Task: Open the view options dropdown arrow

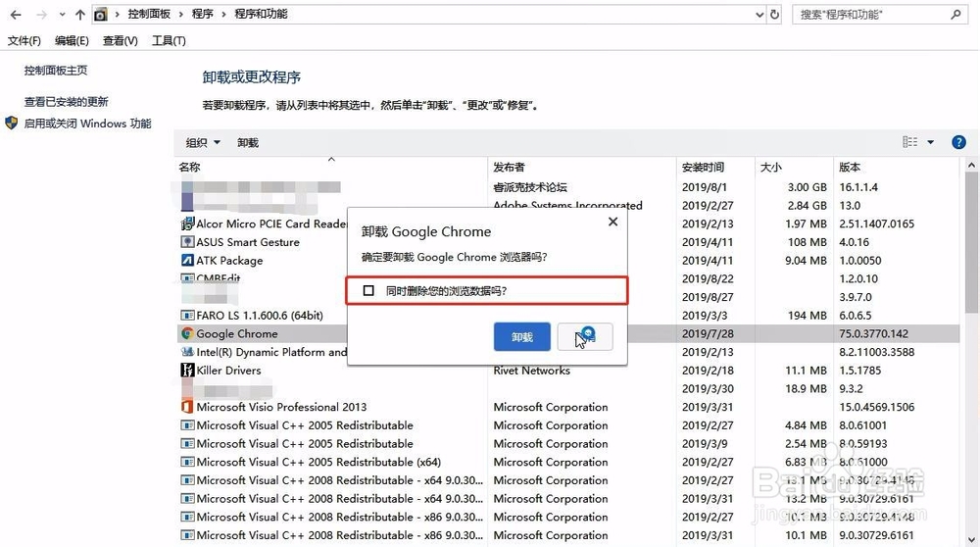Action: [x=931, y=142]
